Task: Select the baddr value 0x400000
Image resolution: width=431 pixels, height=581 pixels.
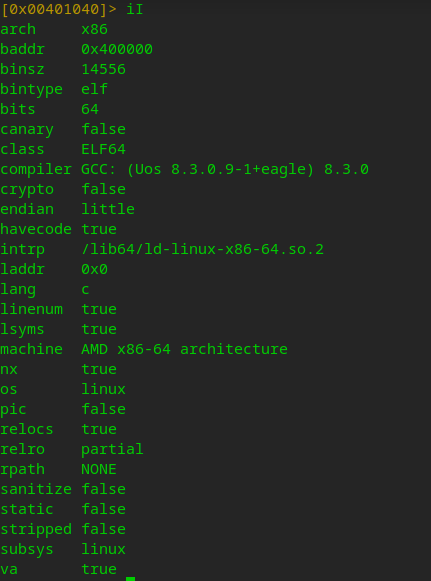Action: (x=117, y=49)
